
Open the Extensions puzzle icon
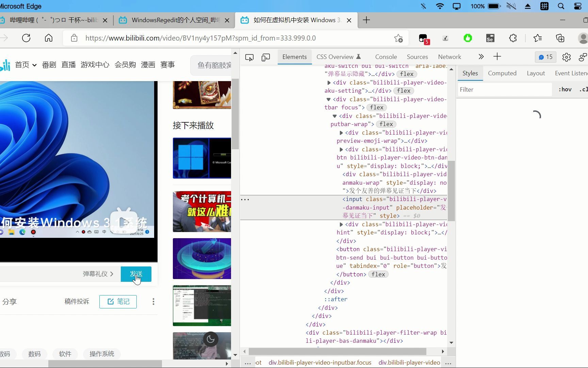click(513, 38)
